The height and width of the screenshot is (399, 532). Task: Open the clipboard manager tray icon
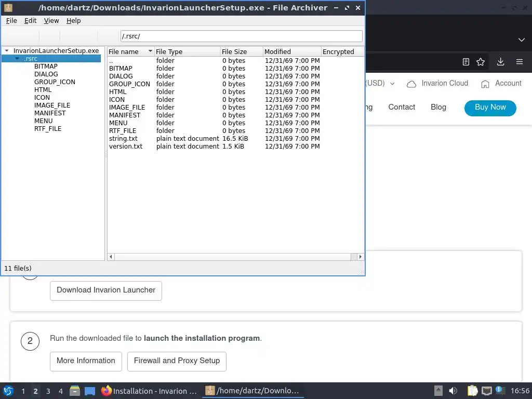472,391
